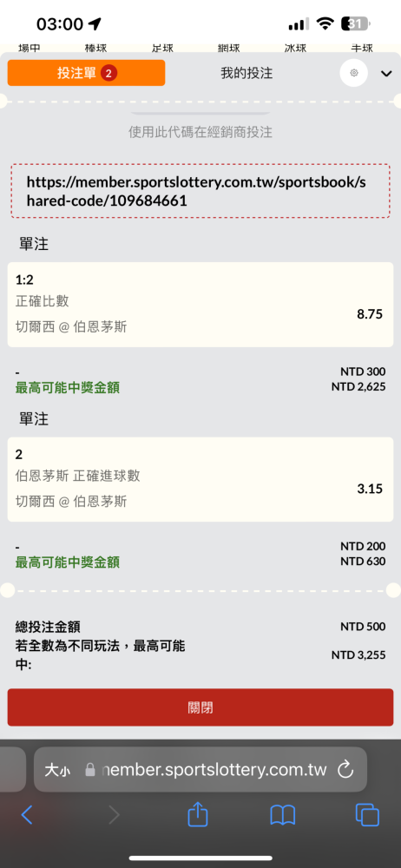The height and width of the screenshot is (868, 401).
Task: Show Safari tabs overview icon
Action: (367, 815)
